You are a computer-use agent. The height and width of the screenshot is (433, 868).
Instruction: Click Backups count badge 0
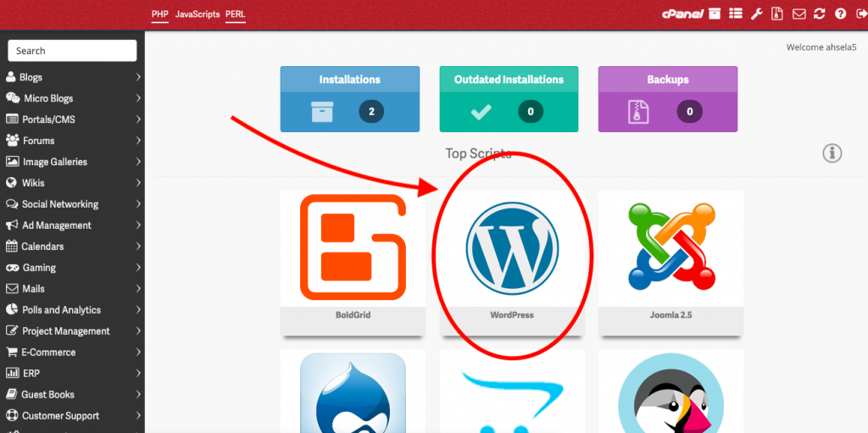coord(690,112)
